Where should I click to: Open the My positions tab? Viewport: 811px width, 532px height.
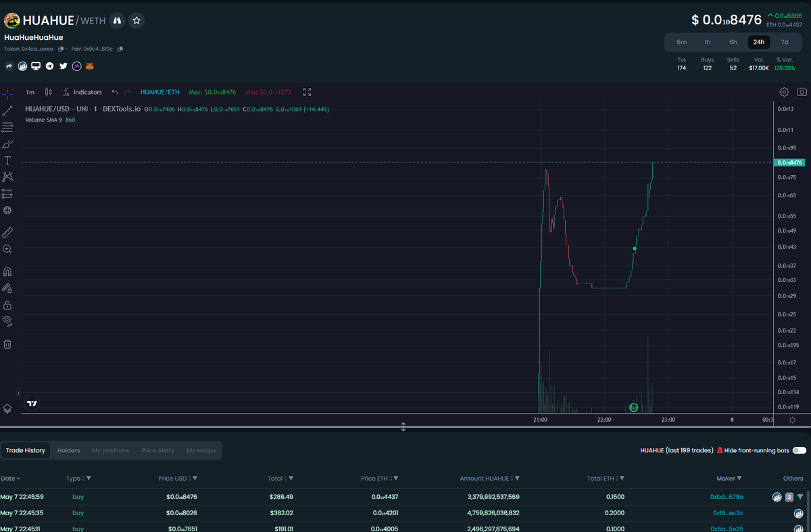(x=110, y=450)
